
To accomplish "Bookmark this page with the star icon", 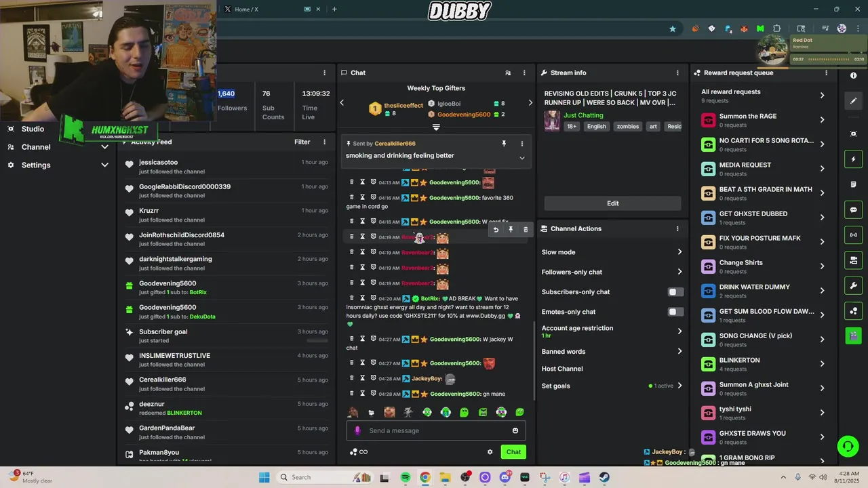I will pos(673,28).
